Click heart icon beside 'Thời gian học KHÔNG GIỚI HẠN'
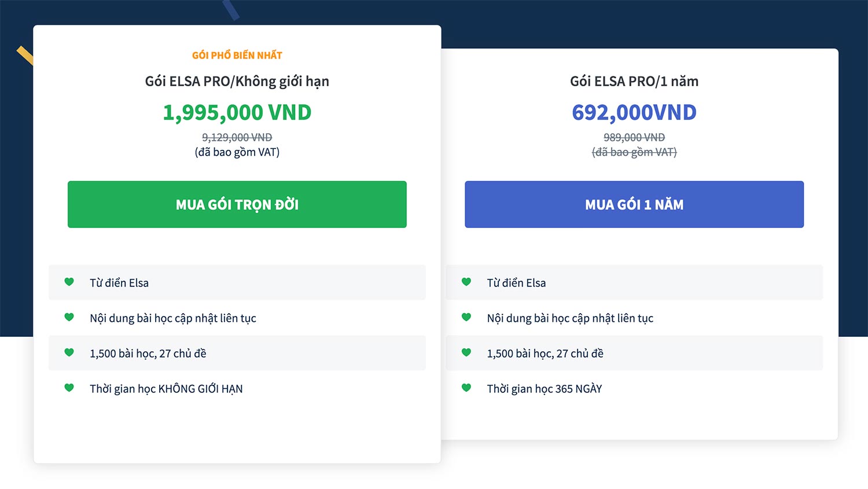 [69, 388]
